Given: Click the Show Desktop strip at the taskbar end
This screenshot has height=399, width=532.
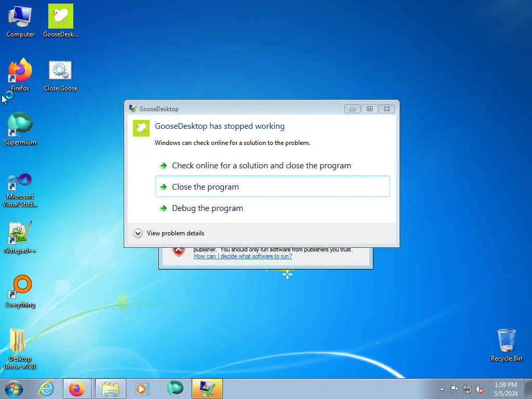Looking at the screenshot, I should [x=528, y=389].
